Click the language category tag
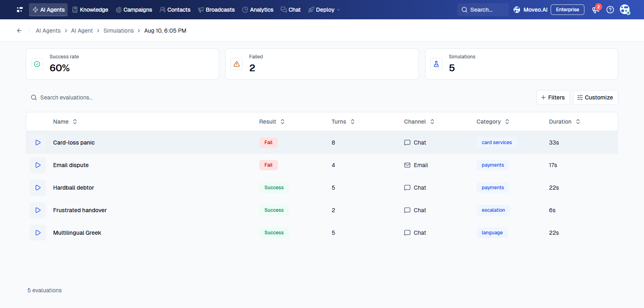This screenshot has height=308, width=644. coord(492,233)
